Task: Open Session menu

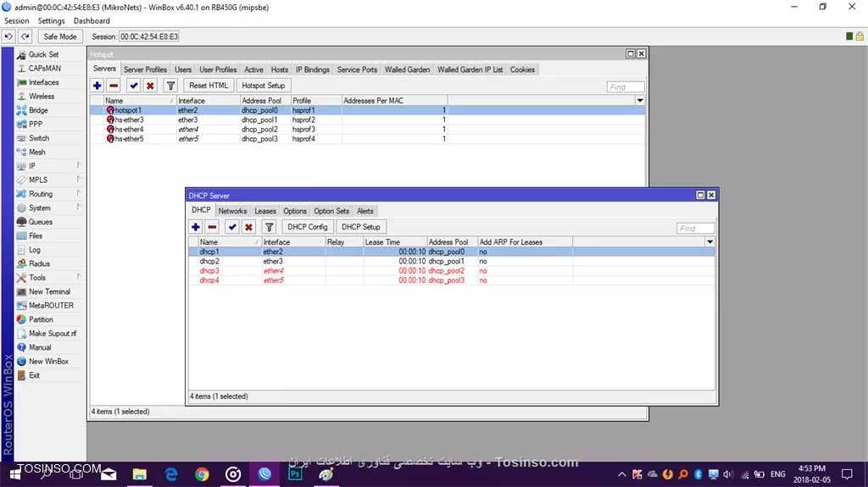Action: (17, 20)
